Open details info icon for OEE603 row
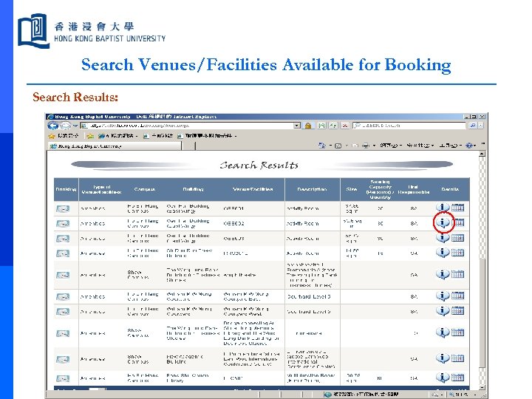The height and width of the screenshot is (399, 532). 443,237
